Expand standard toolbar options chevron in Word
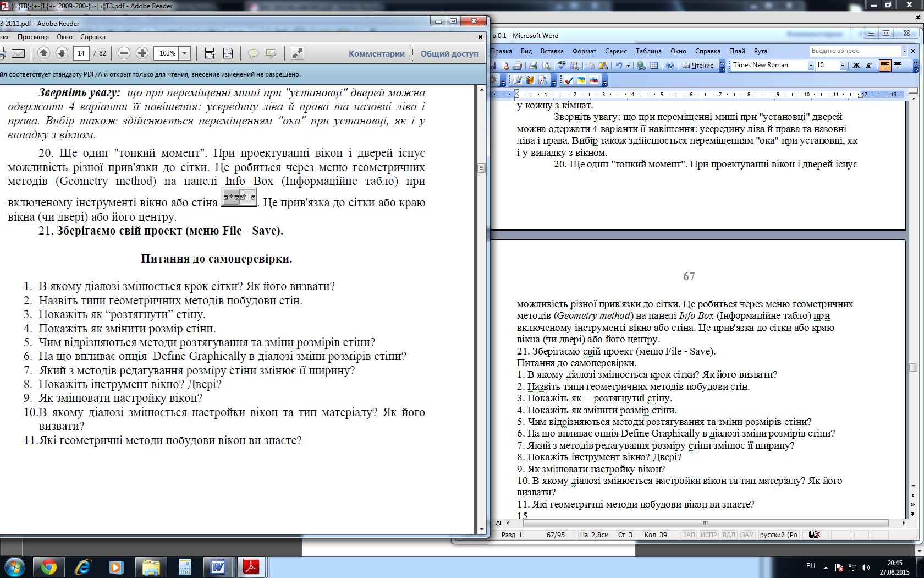This screenshot has width=924, height=578. click(722, 66)
